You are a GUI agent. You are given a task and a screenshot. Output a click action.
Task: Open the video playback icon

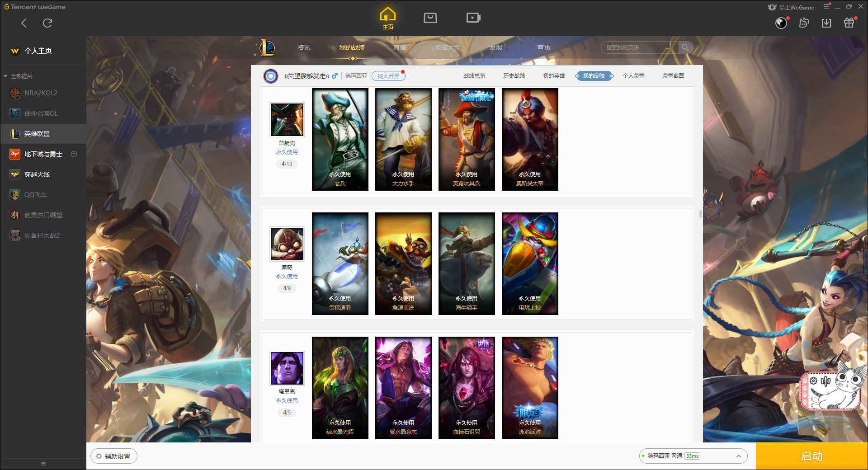click(473, 18)
